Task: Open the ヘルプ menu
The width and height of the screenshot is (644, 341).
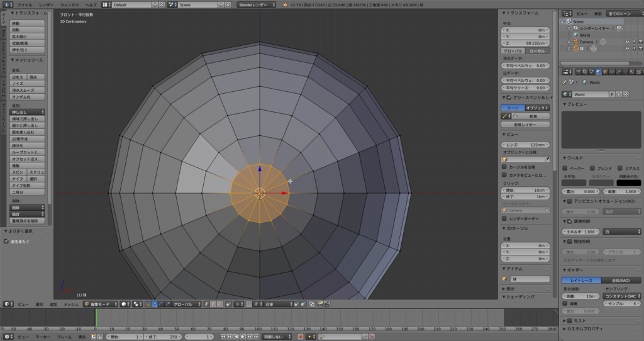Action: 91,5
